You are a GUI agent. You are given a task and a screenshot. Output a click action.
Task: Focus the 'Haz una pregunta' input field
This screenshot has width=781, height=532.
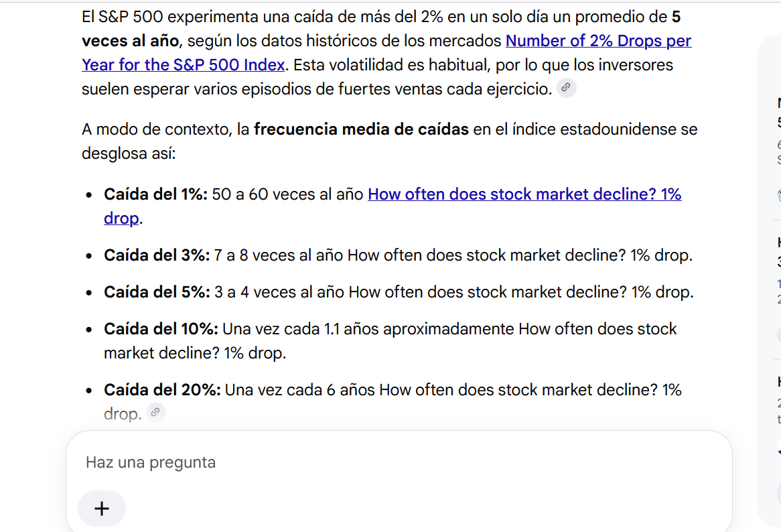pyautogui.click(x=399, y=462)
